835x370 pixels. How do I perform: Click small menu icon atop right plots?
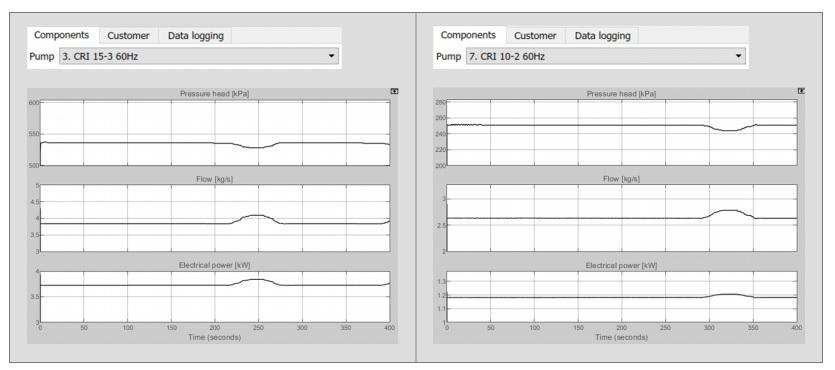[801, 91]
